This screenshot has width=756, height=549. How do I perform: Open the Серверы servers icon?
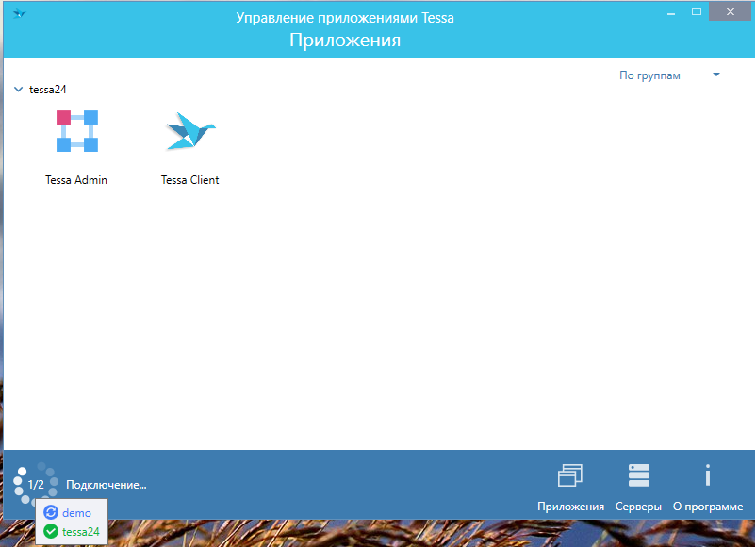click(x=639, y=475)
